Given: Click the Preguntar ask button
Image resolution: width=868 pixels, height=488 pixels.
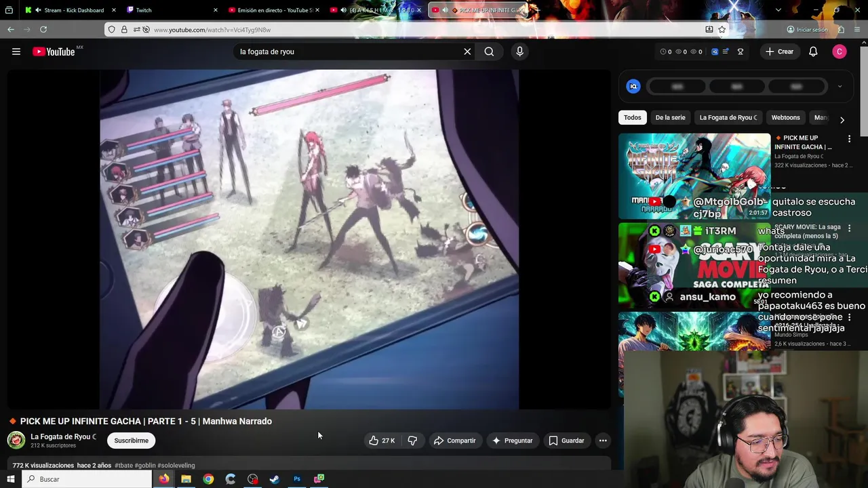Looking at the screenshot, I should click(x=512, y=441).
